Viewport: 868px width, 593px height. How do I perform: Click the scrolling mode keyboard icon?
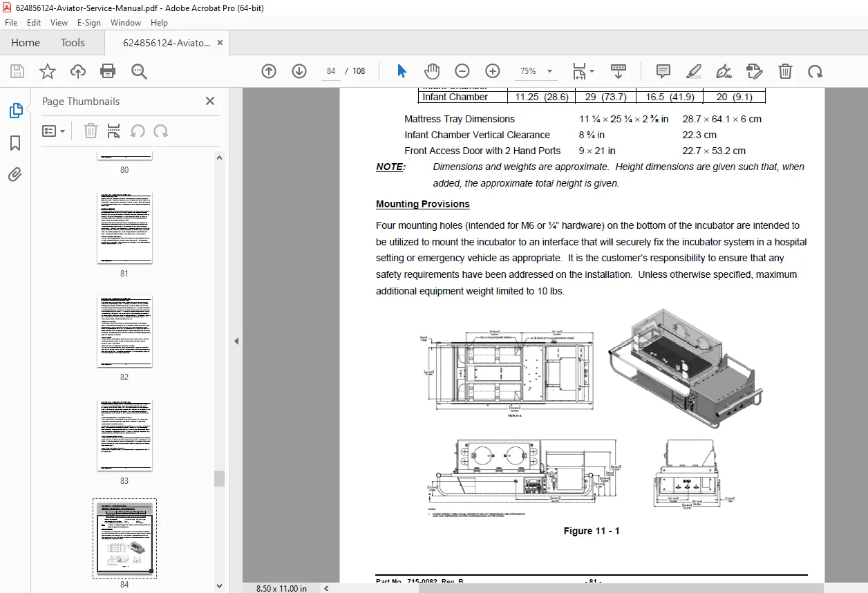coord(619,71)
